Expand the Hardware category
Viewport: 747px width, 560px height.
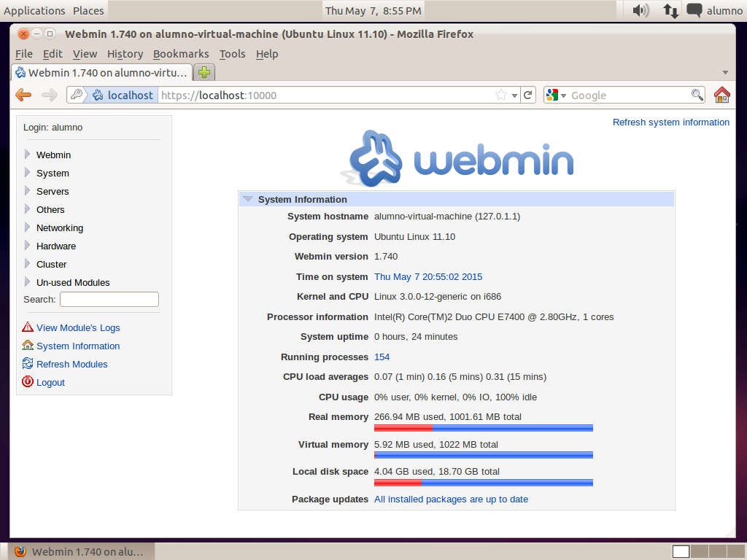pyautogui.click(x=27, y=245)
